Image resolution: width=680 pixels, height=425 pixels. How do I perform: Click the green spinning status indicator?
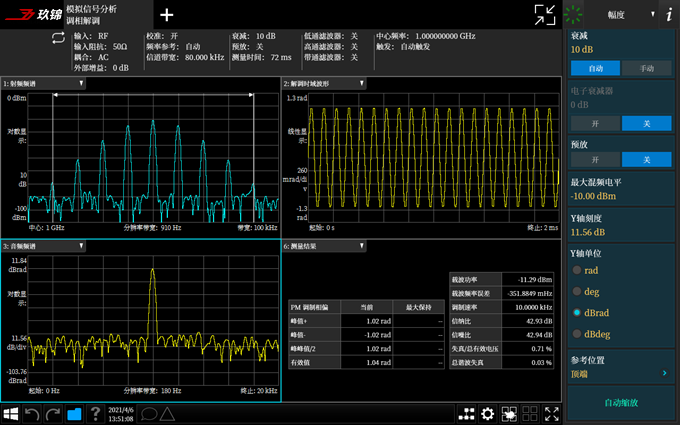point(573,15)
